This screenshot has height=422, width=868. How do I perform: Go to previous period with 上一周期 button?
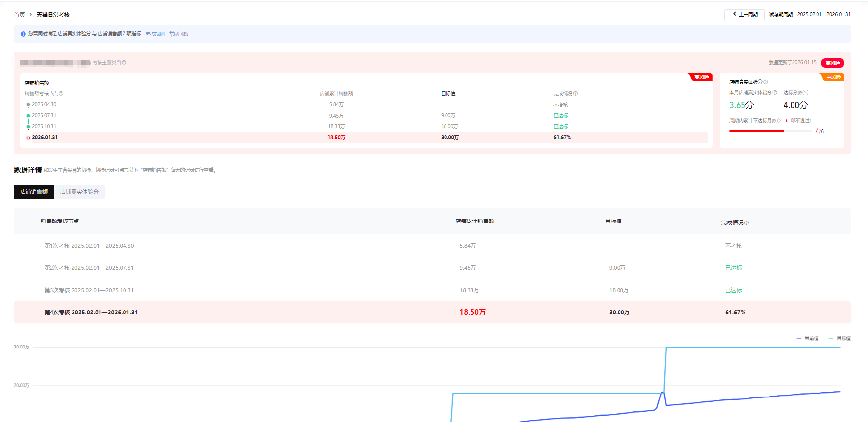[x=744, y=15]
